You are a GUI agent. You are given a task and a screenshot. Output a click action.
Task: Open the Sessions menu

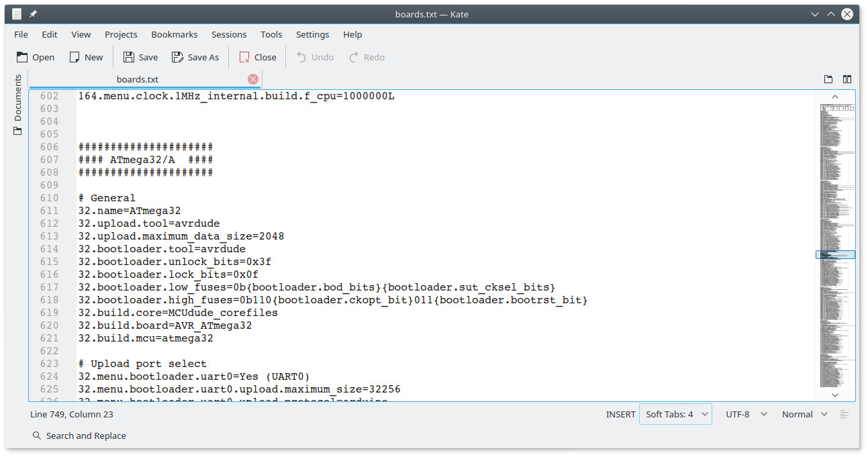(x=229, y=34)
